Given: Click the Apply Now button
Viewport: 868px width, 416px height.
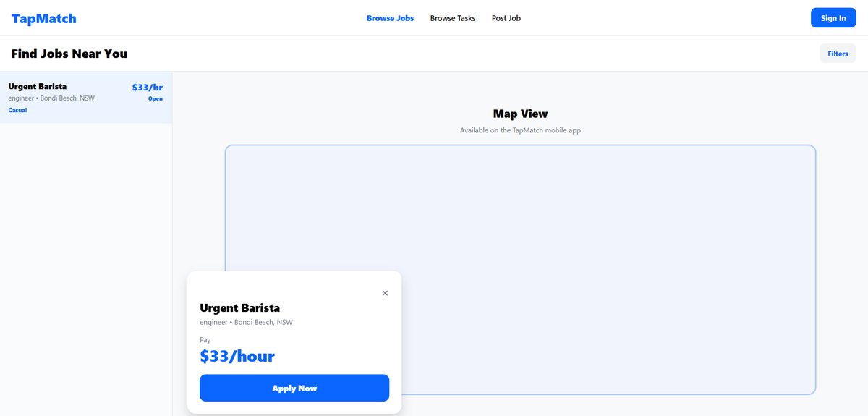Looking at the screenshot, I should click(x=294, y=388).
